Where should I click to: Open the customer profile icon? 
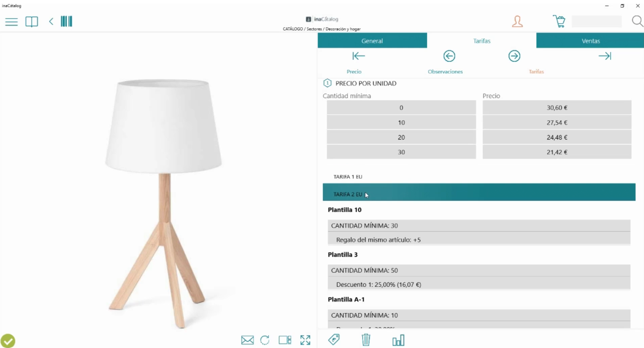click(x=517, y=22)
